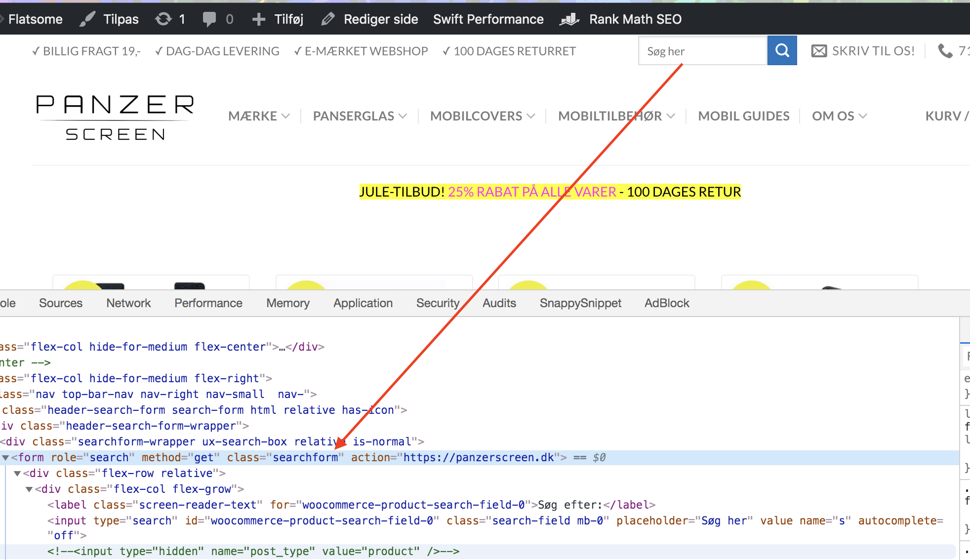
Task: Click the Swift Performance admin bar item
Action: tap(488, 19)
